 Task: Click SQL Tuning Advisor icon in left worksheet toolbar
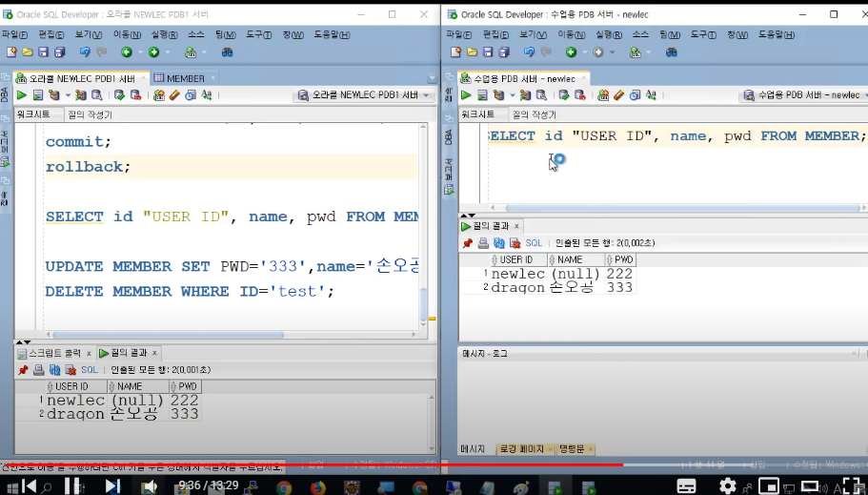pos(97,95)
